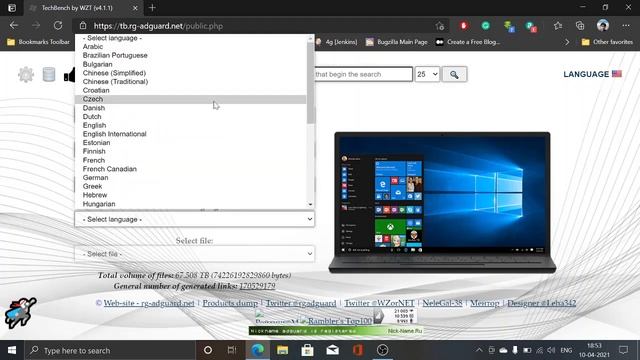Click the settings gear icon on page
640x360 pixels.
click(x=26, y=74)
